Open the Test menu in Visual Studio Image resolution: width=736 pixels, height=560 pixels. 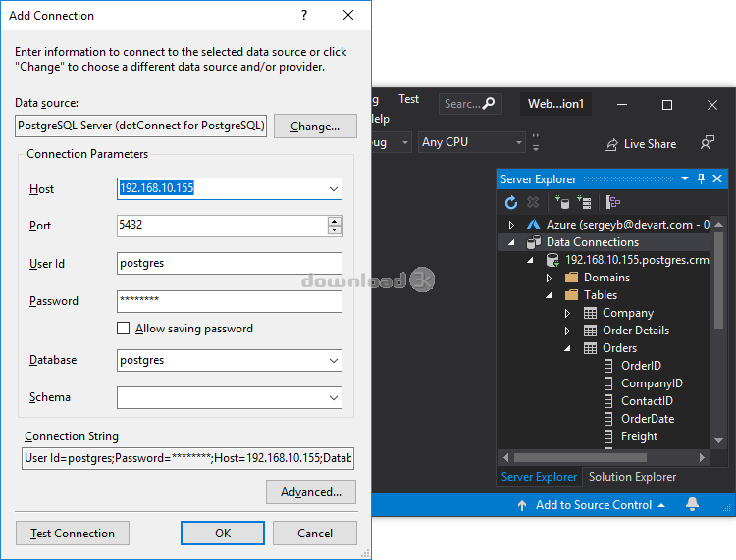pyautogui.click(x=408, y=99)
